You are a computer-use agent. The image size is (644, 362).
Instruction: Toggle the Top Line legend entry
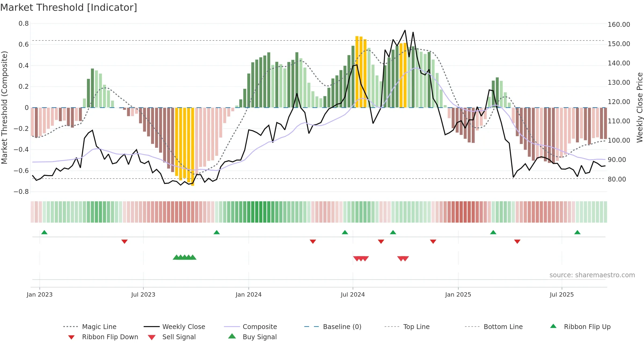point(407,327)
